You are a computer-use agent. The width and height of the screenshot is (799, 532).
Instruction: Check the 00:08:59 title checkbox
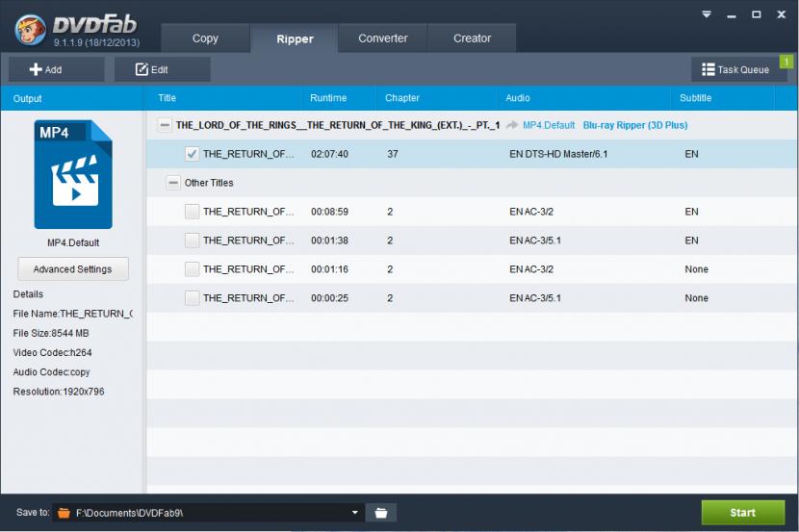point(193,212)
